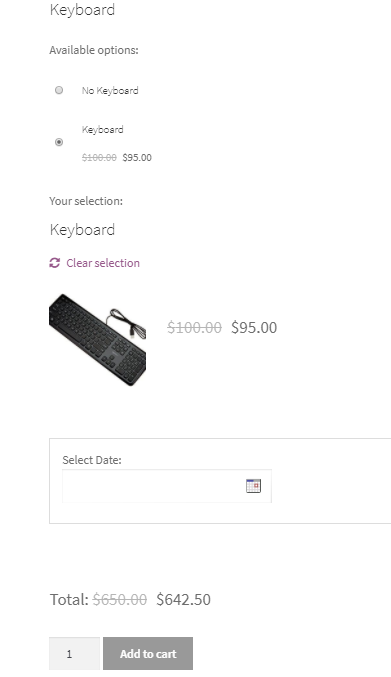Click the crossed-out $100.00 beside the image
Viewport: 391px width, 677px height.
[x=195, y=327]
